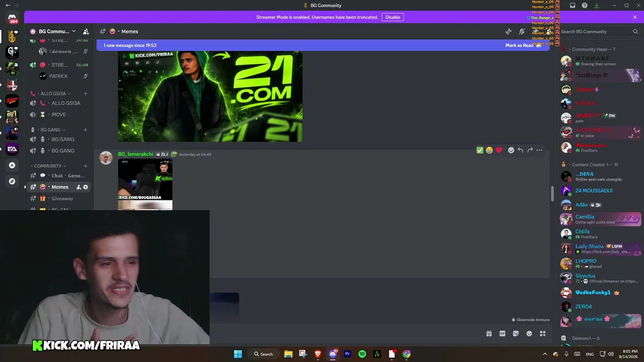Open Add Reaction on BG_lemerakchi message
Viewport: 644px width, 362px height.
[x=511, y=150]
